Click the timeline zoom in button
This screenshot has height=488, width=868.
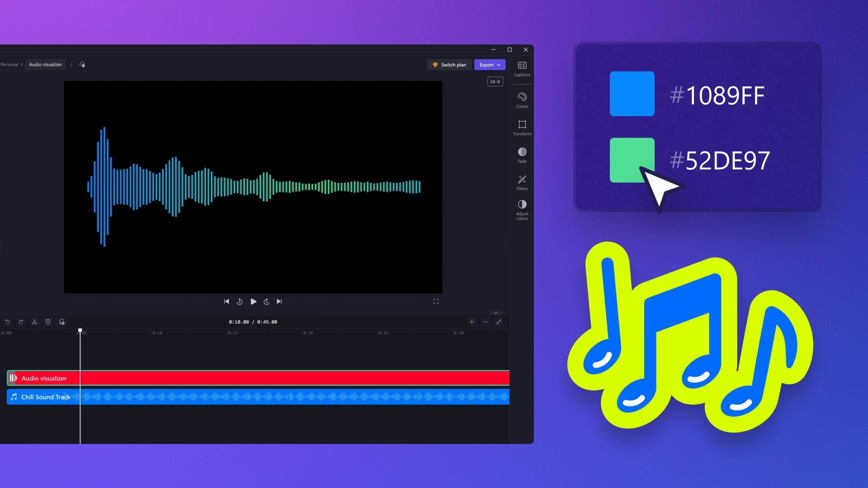click(x=472, y=322)
